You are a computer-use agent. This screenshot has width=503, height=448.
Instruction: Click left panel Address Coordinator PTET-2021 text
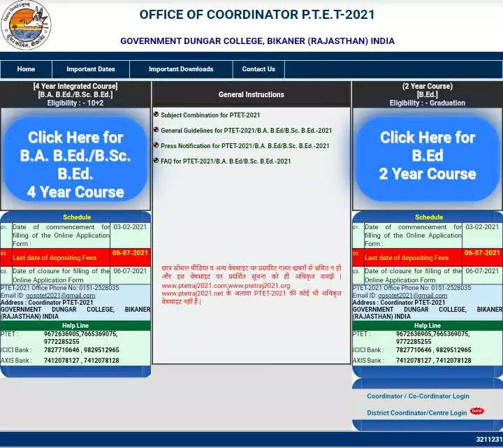(x=47, y=303)
